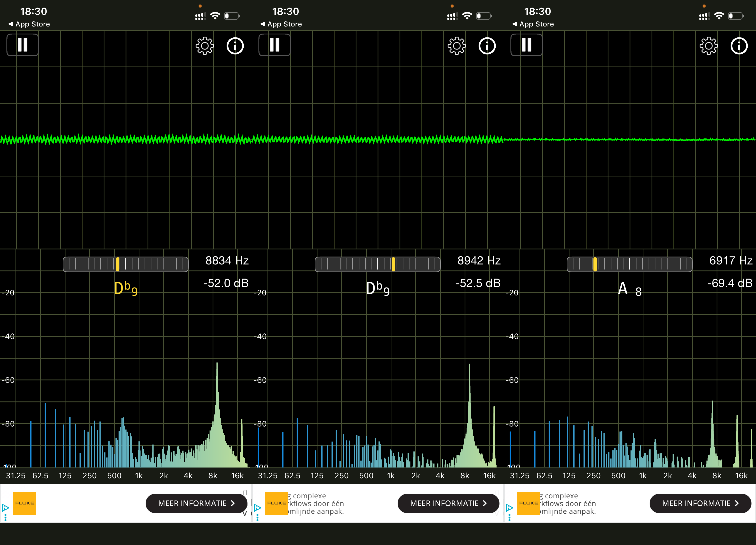Tap the tall spectrum peak in the 6917 Hz screen

[x=712, y=434]
